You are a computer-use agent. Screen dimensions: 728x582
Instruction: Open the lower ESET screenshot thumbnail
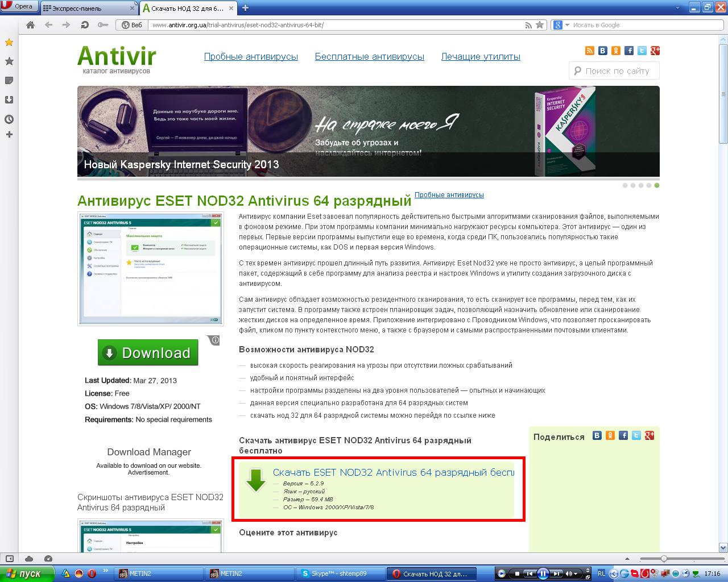pyautogui.click(x=151, y=535)
